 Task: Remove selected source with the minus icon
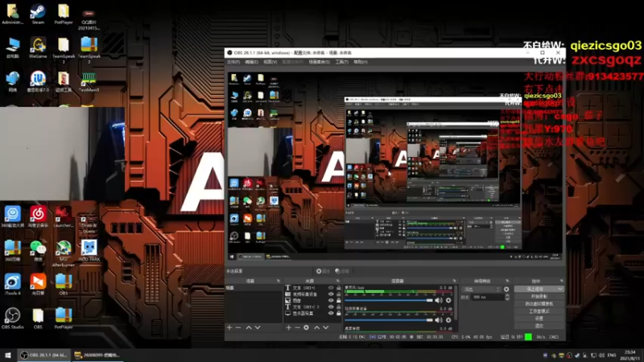[297, 327]
